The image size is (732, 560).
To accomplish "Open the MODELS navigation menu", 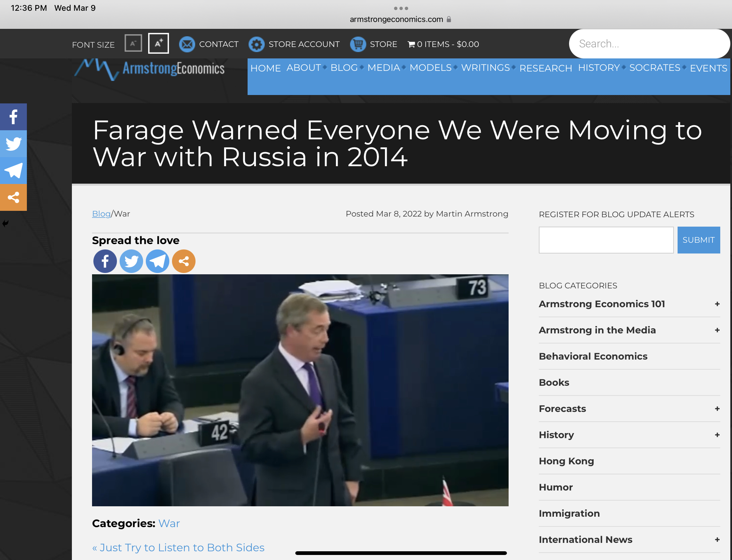I will click(430, 68).
